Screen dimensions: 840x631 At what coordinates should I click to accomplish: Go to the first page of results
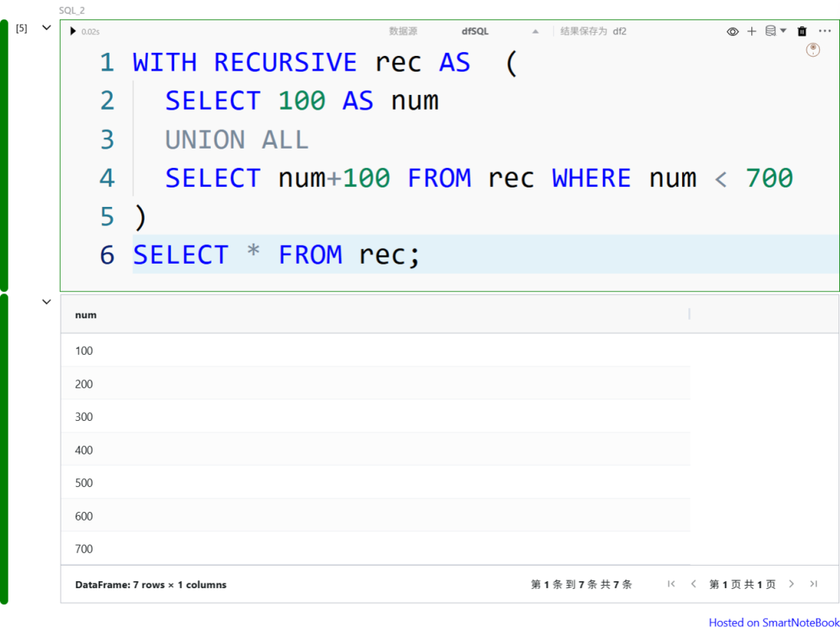671,584
